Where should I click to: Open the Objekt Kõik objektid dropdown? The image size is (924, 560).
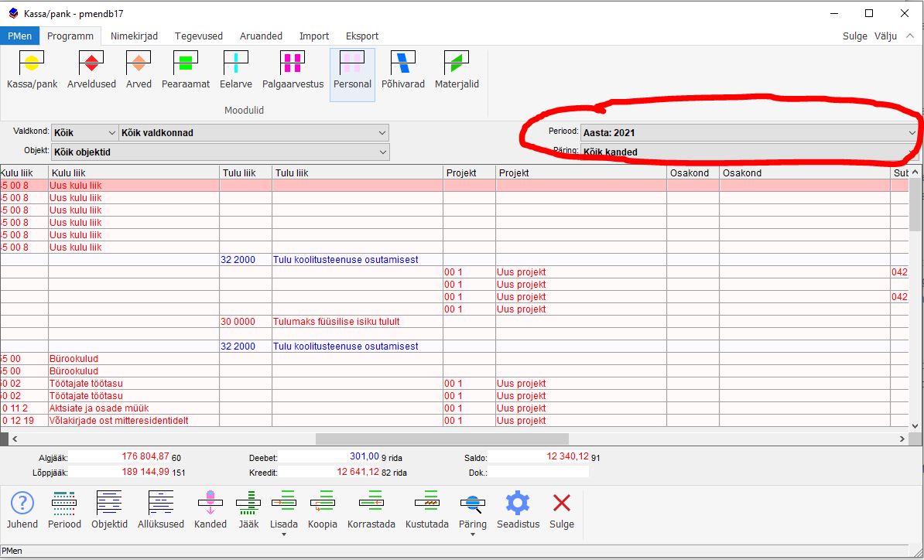221,152
